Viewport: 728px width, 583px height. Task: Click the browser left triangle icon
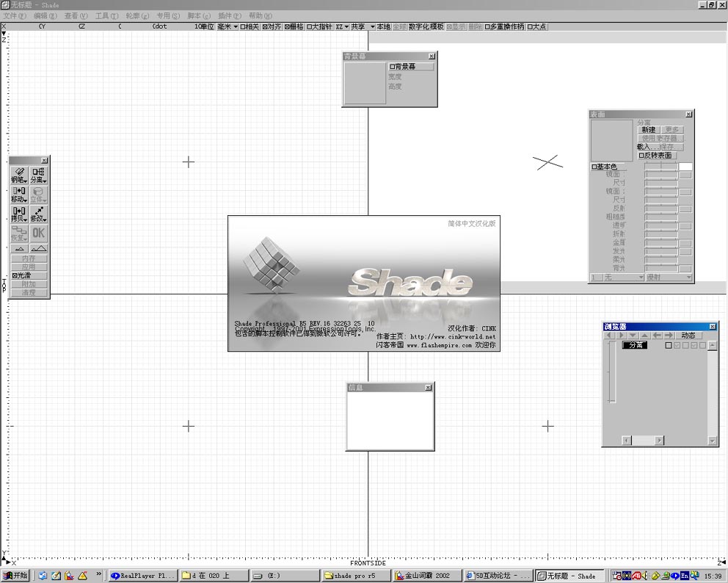610,336
